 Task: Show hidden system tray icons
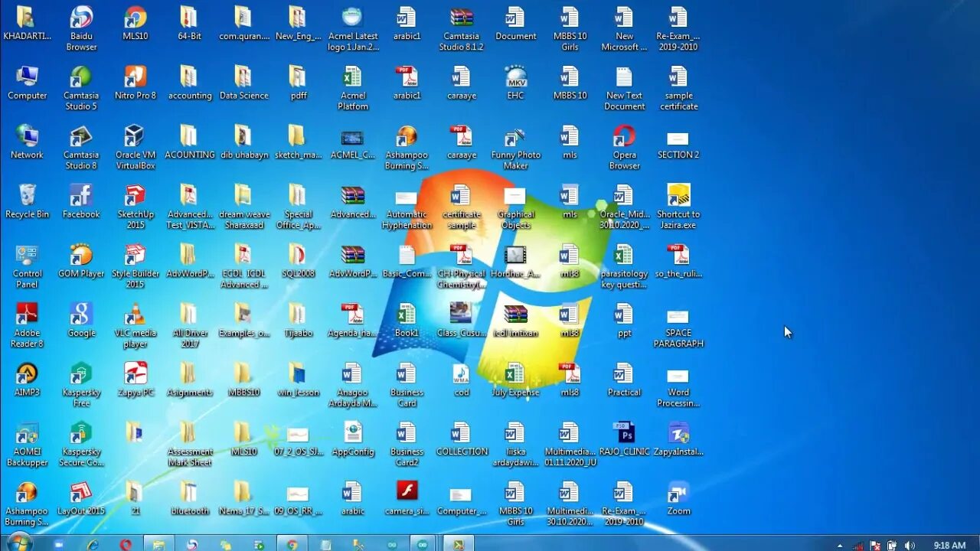[840, 546]
